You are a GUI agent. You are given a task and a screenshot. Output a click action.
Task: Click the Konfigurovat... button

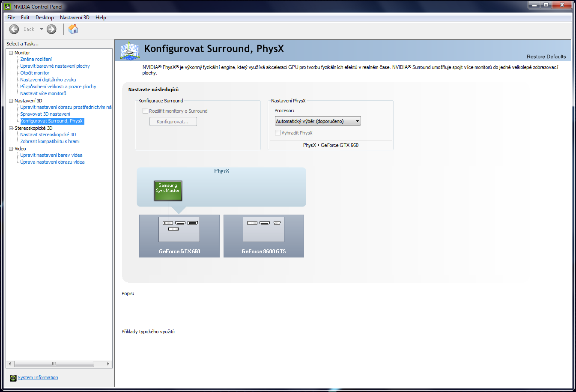coord(173,122)
